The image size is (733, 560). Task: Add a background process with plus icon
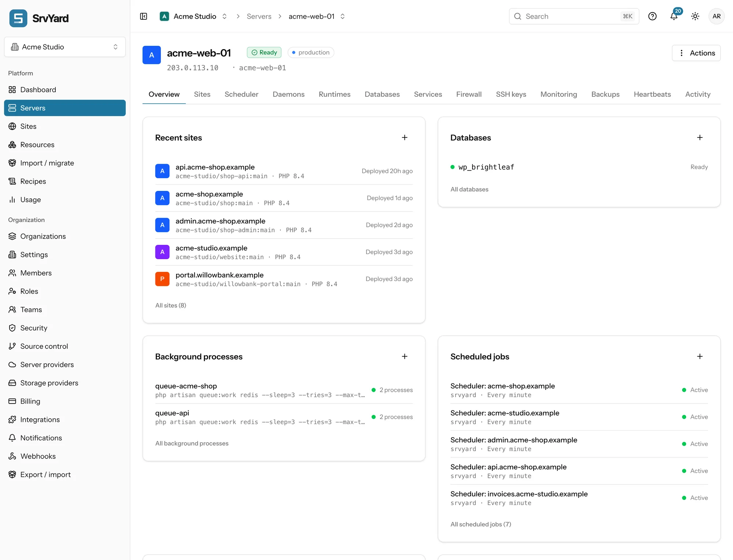pos(405,357)
